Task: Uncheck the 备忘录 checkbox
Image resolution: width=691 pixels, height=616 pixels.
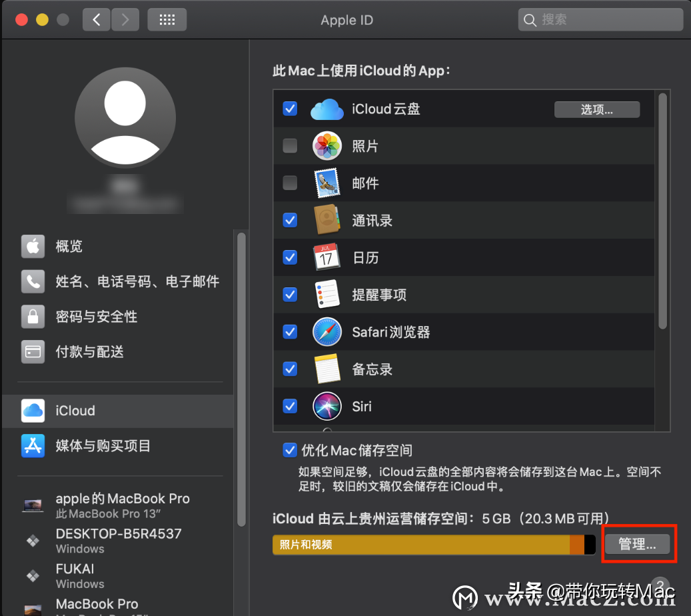Action: coord(290,369)
